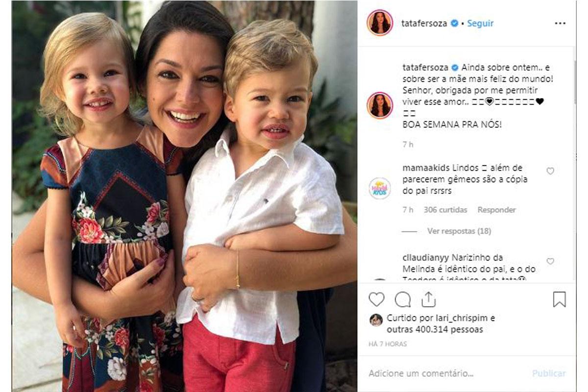Open tatafersoza username in the header
The image size is (588, 392).
click(x=424, y=23)
